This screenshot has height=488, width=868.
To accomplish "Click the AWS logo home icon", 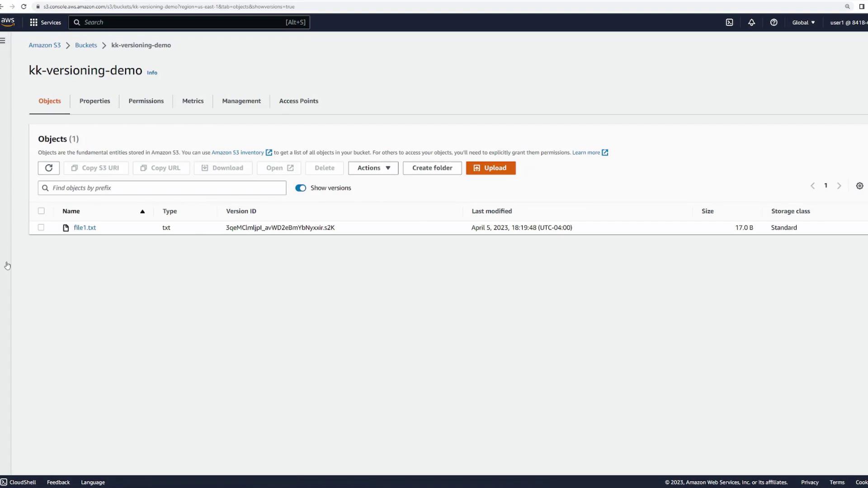I will click(x=8, y=22).
